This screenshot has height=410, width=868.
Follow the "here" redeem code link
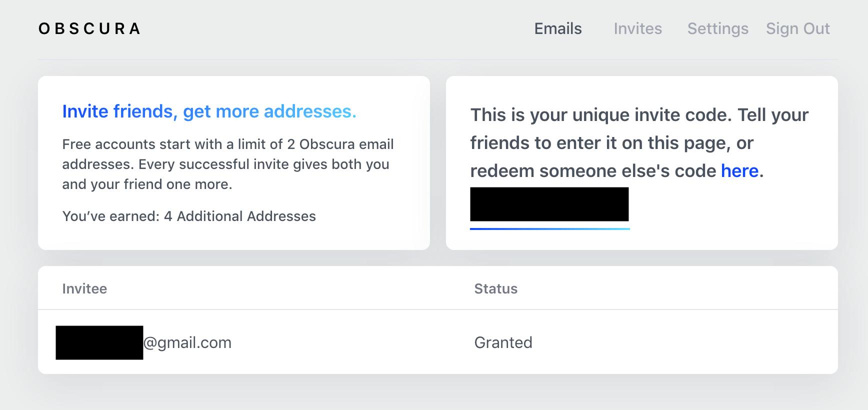pos(739,171)
